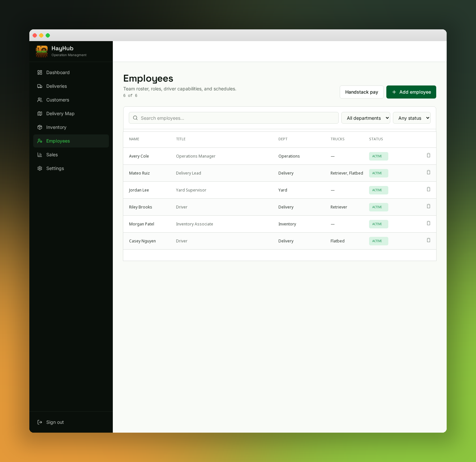Screen dimensions: 476x462
Task: Click the TRUCKS column header
Action: click(x=337, y=139)
